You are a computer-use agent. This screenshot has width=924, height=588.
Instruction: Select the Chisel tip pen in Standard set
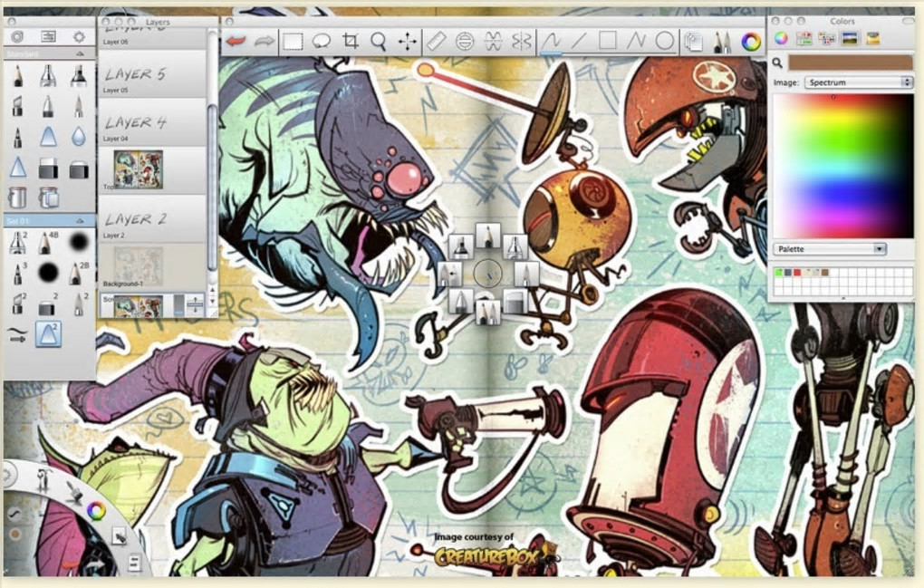pos(18,107)
